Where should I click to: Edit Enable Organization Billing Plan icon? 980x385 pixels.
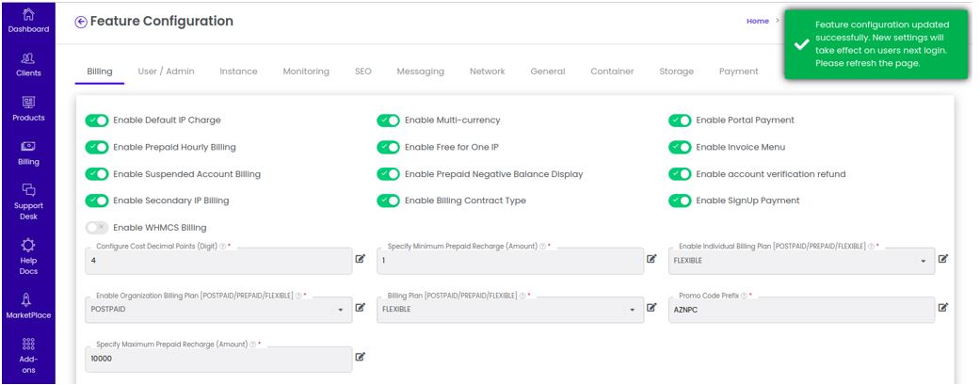[360, 308]
